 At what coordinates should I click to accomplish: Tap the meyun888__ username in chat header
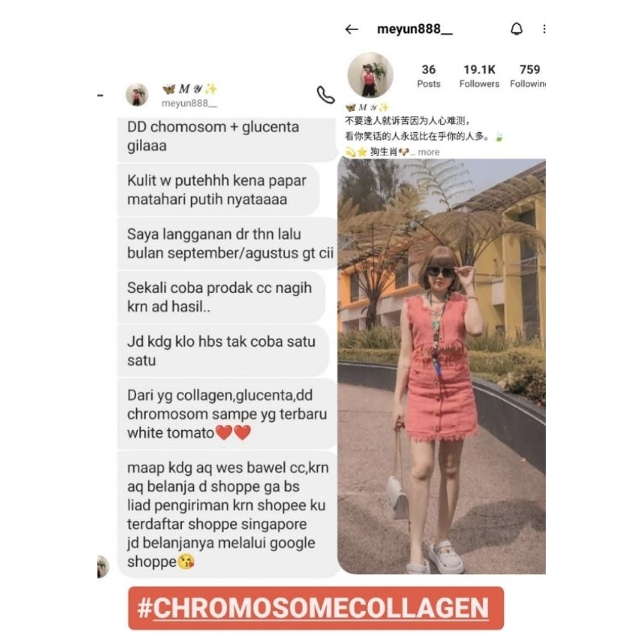pyautogui.click(x=189, y=104)
